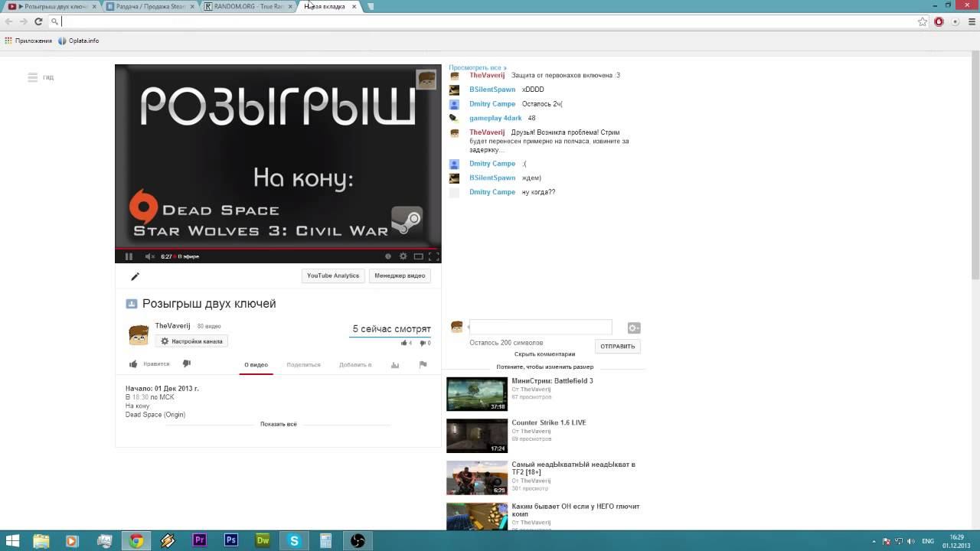980x551 pixels.
Task: Pause the live stream video
Action: 129,256
